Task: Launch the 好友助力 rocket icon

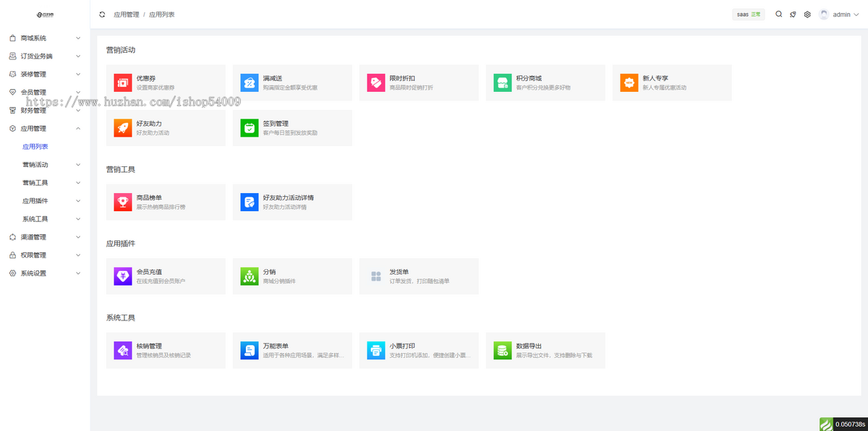Action: [x=123, y=128]
